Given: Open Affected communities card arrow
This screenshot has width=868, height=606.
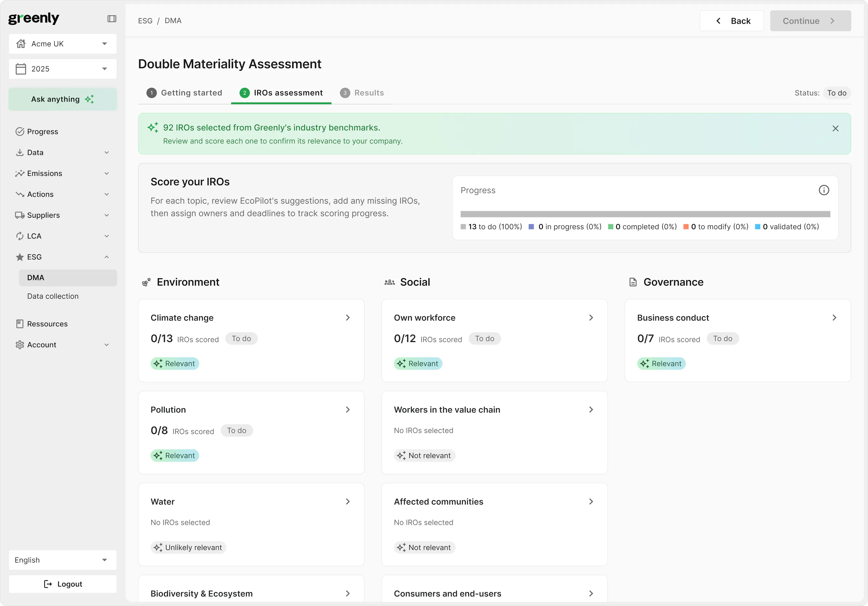Looking at the screenshot, I should click(591, 501).
